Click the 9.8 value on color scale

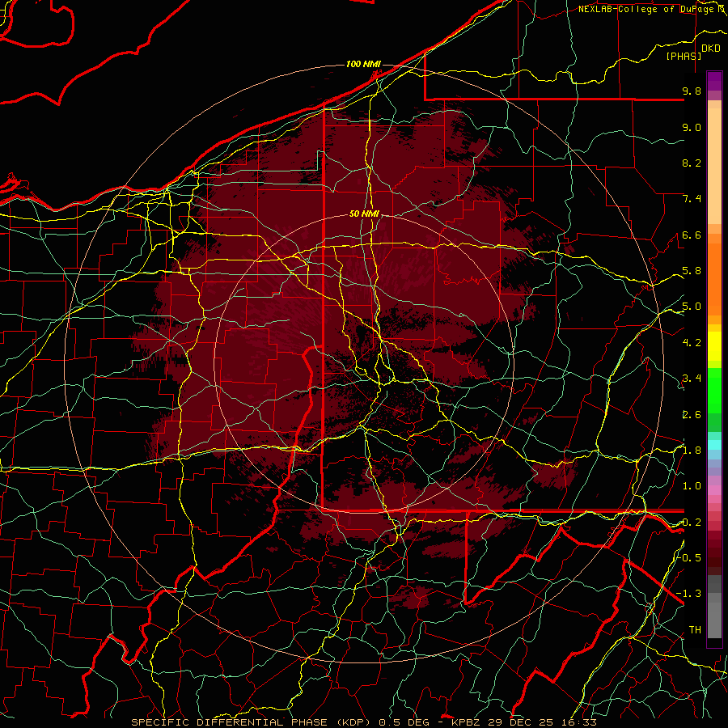click(692, 91)
